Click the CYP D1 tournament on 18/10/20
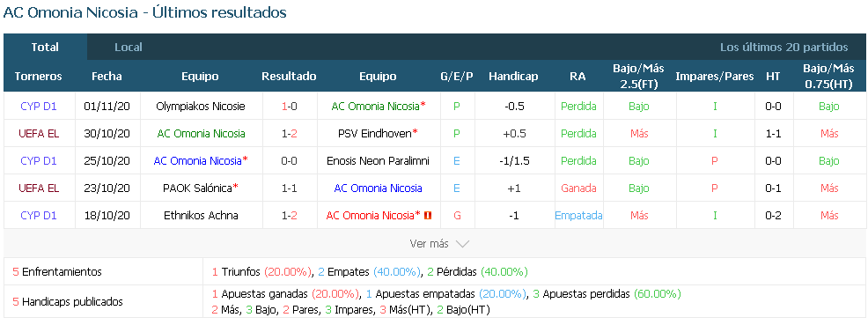This screenshot has width=868, height=325. pos(39,216)
